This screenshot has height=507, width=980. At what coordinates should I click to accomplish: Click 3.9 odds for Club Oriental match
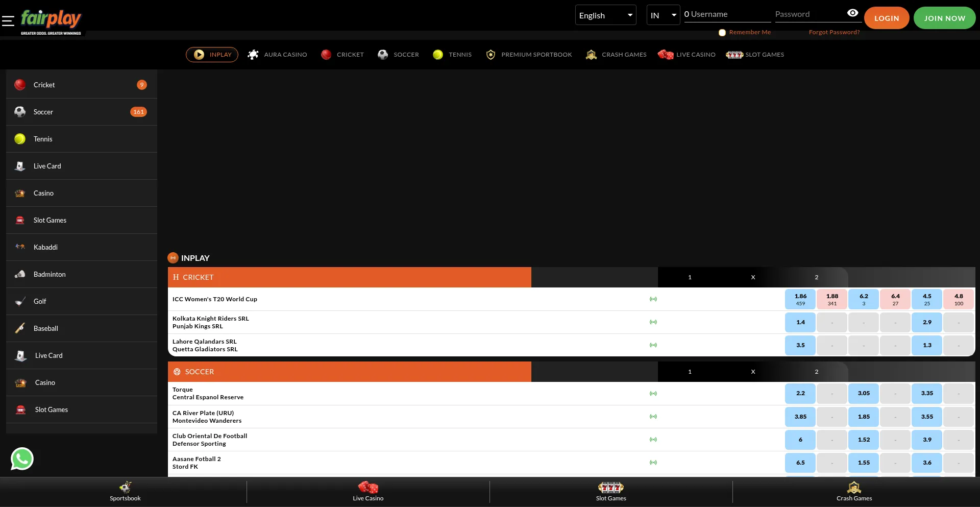[x=927, y=440]
